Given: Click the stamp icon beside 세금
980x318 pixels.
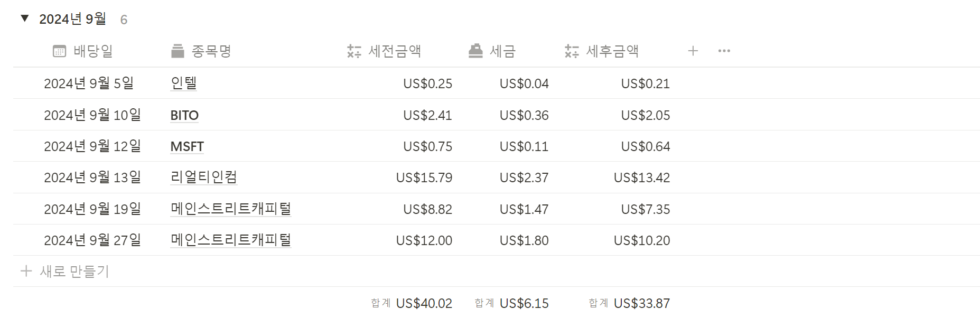Looking at the screenshot, I should click(x=475, y=51).
